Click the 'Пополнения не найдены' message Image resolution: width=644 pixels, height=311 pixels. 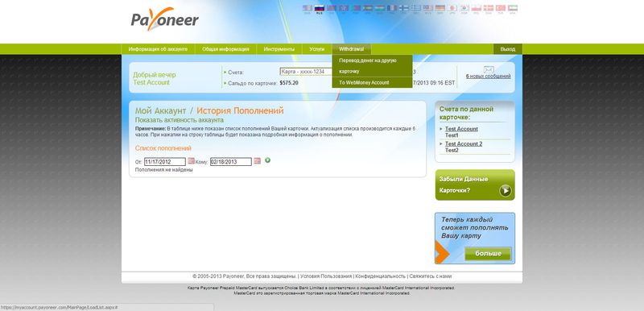164,169
